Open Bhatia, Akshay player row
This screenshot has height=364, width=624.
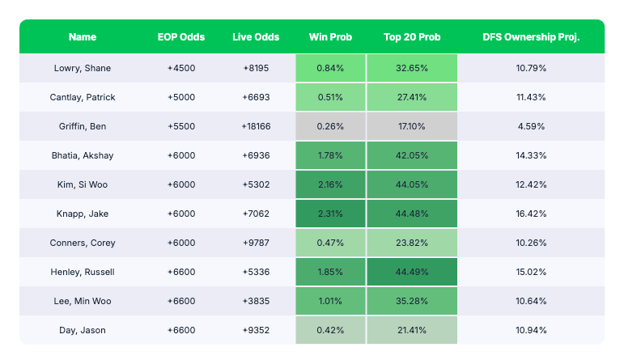click(82, 155)
